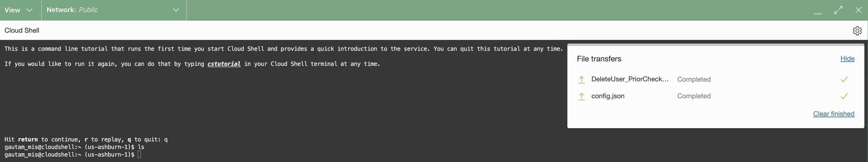868x162 pixels.
Task: Hide the File transfers panel
Action: coord(847,59)
